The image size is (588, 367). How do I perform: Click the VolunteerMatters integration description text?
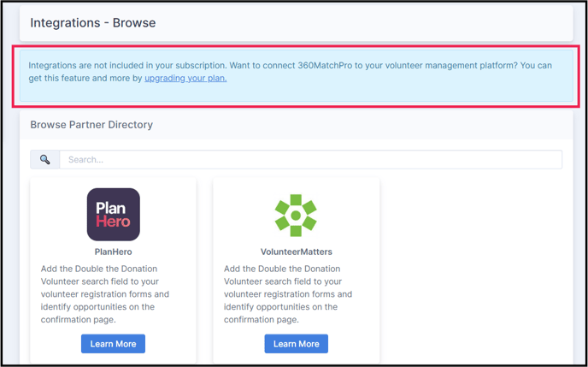click(x=288, y=294)
